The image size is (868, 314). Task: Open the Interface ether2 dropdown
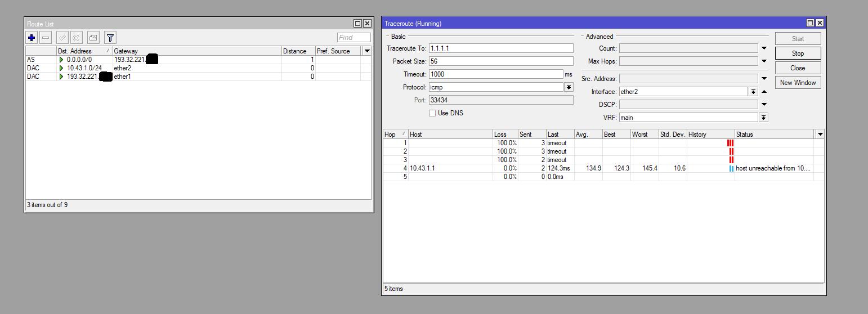(x=753, y=92)
